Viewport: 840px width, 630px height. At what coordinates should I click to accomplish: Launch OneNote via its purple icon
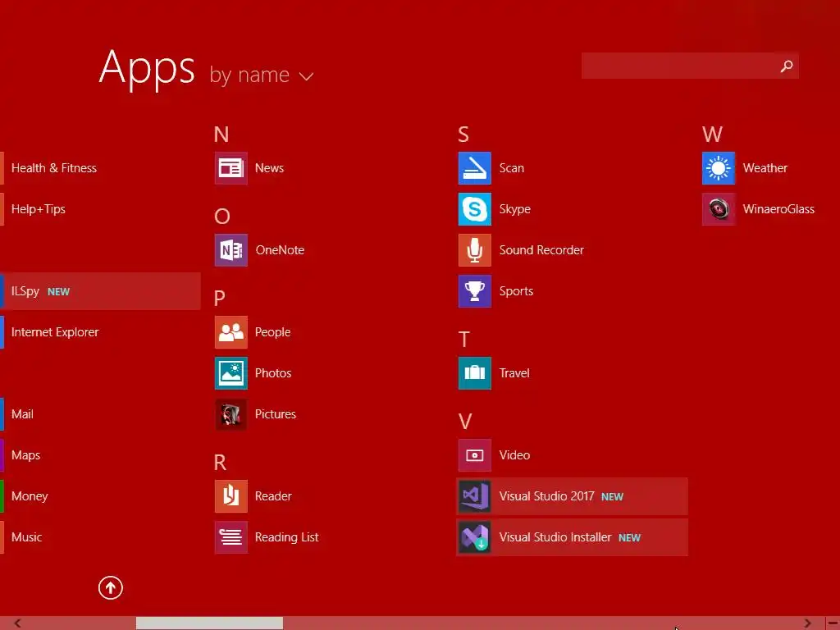coord(231,250)
